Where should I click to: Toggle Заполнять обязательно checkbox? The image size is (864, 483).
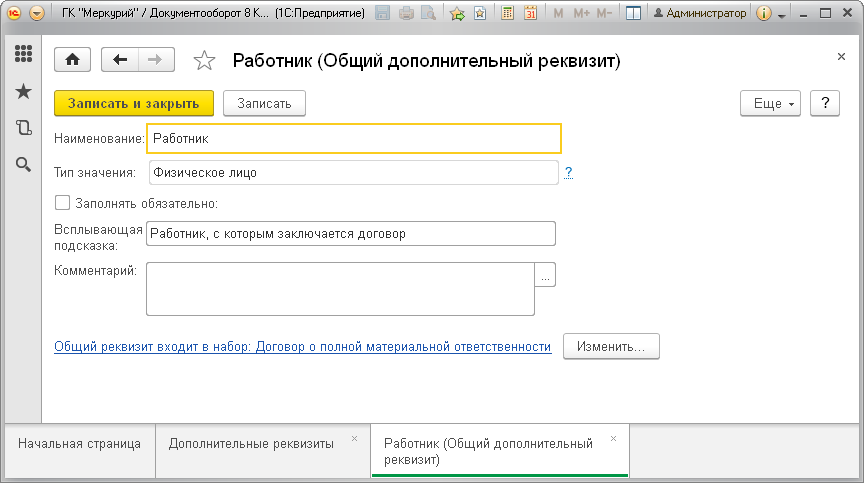tap(62, 203)
